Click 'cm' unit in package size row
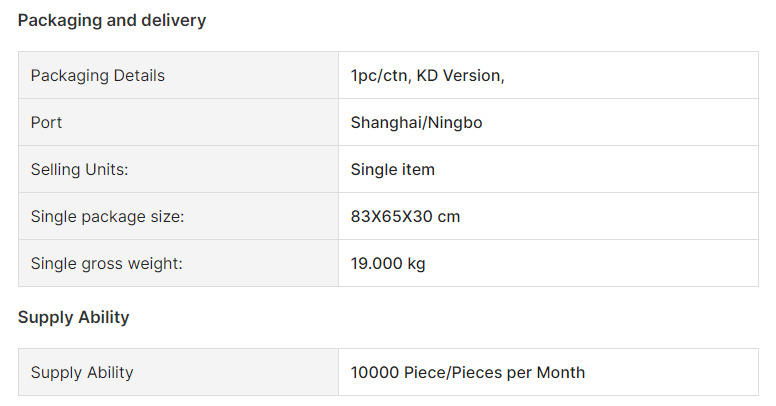Image resolution: width=776 pixels, height=406 pixels. click(x=448, y=217)
